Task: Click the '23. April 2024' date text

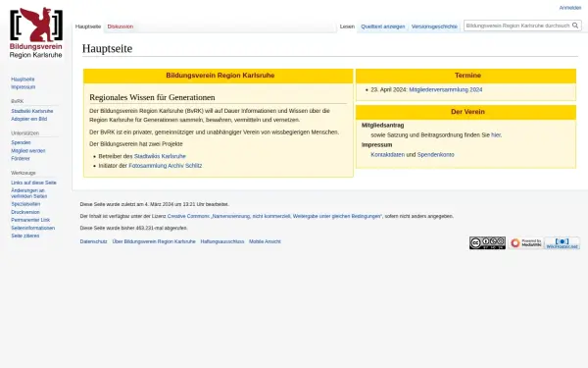Action: tap(389, 89)
